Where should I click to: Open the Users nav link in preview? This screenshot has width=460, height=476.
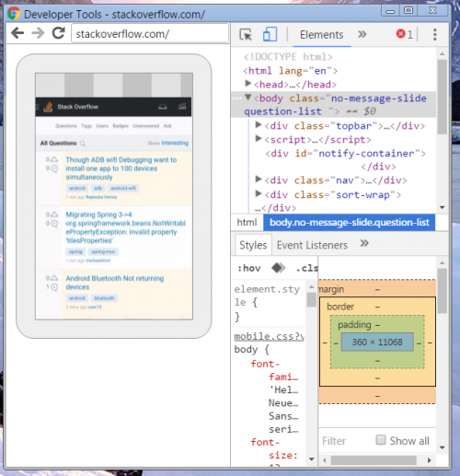tap(102, 126)
